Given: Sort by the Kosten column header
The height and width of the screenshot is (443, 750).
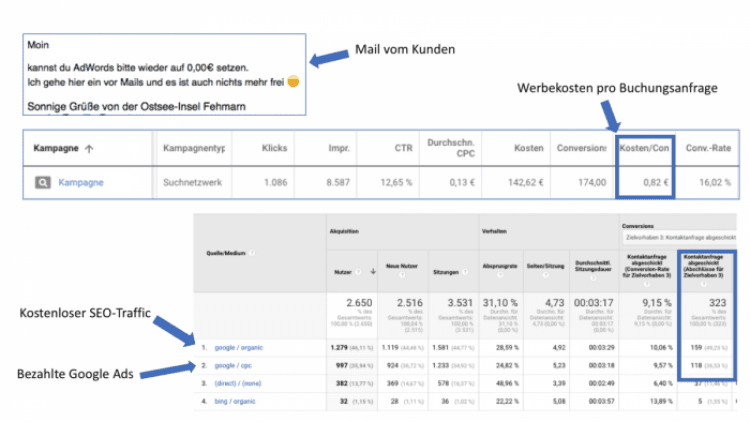Looking at the screenshot, I should [529, 148].
